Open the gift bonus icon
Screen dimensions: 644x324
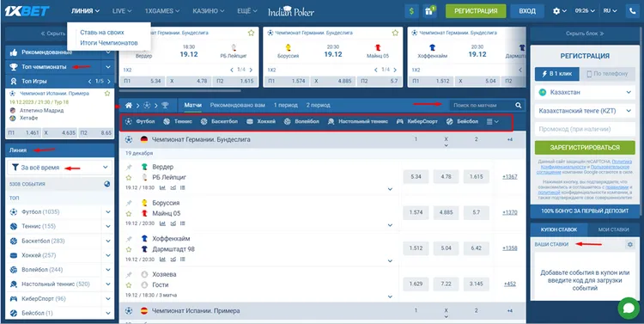click(x=429, y=11)
